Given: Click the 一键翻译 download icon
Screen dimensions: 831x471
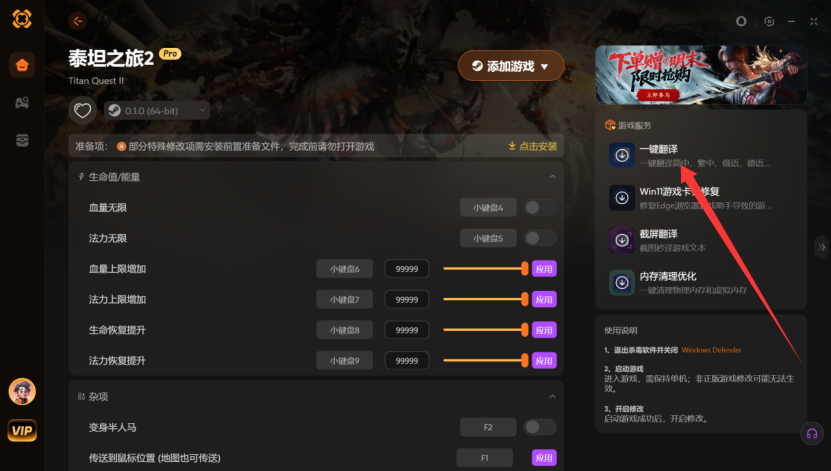Looking at the screenshot, I should 622,155.
